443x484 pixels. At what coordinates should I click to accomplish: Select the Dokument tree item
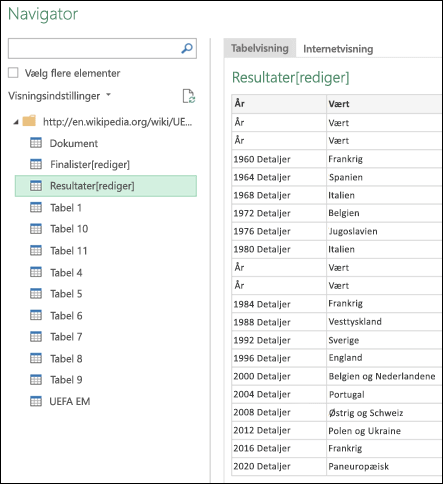[x=74, y=143]
